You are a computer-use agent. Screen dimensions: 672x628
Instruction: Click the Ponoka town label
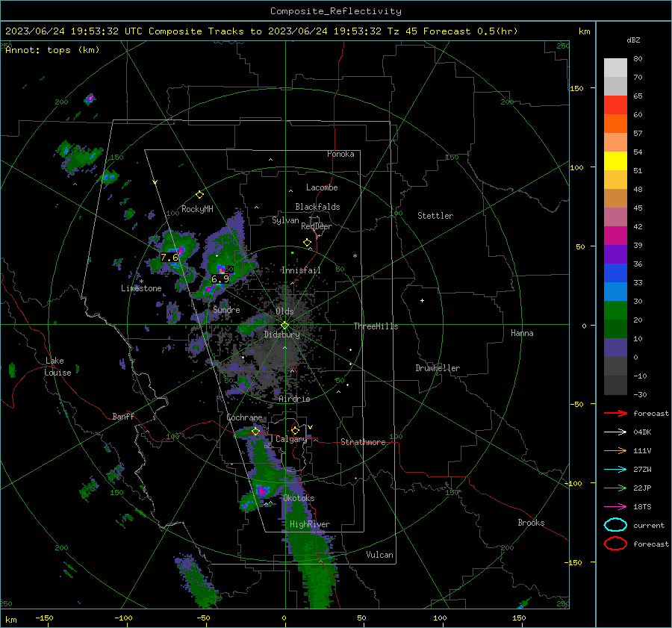click(x=340, y=154)
